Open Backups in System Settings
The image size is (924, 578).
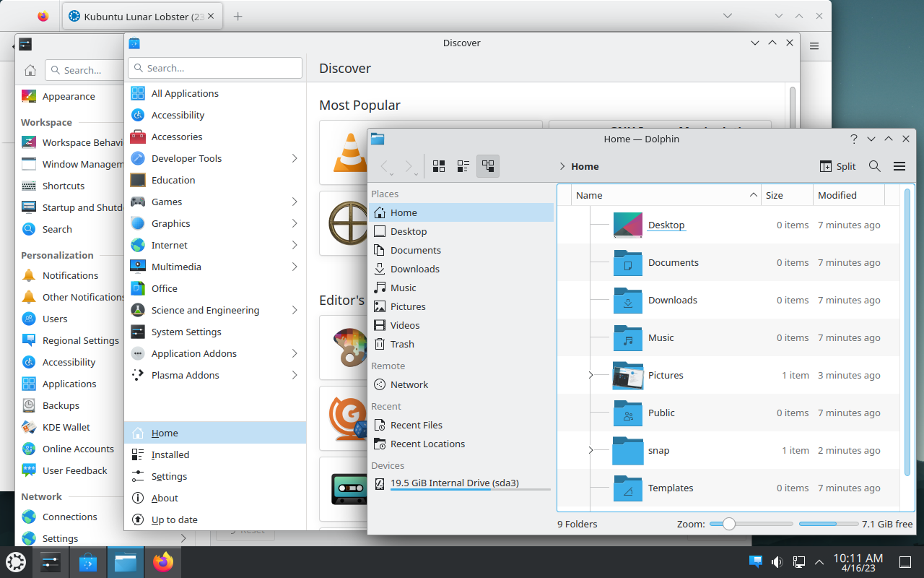69,405
